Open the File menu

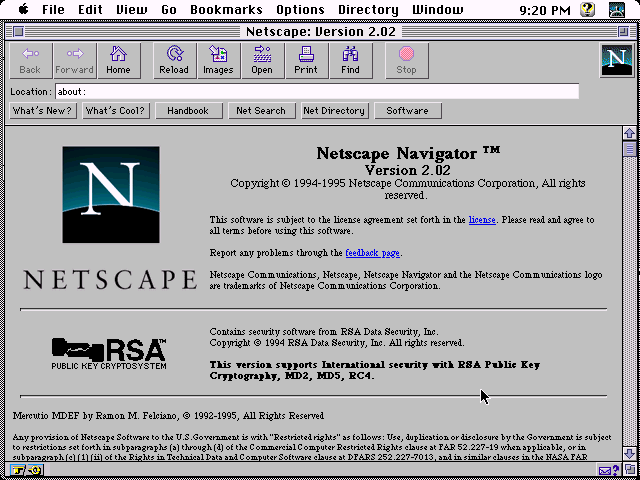pos(53,9)
